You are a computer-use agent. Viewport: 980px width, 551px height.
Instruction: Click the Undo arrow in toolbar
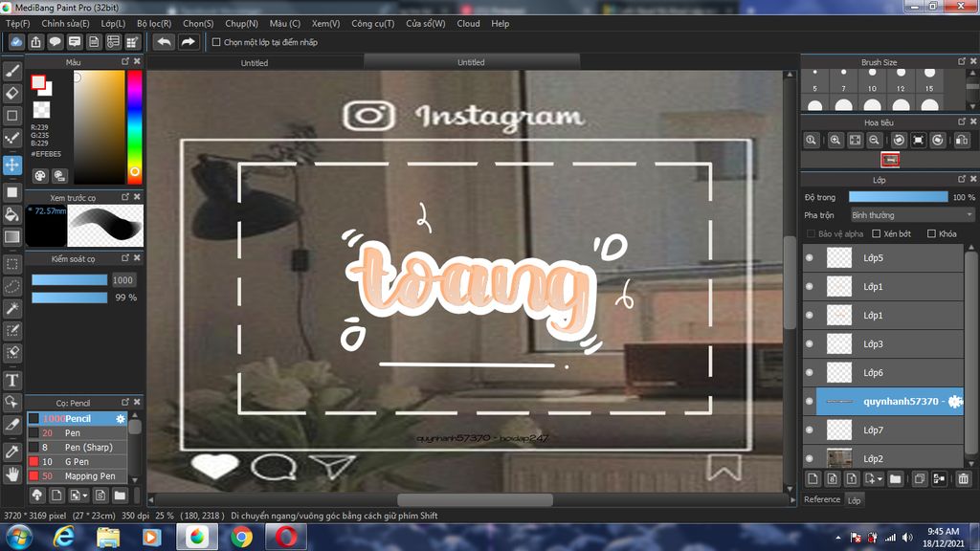[x=164, y=42]
